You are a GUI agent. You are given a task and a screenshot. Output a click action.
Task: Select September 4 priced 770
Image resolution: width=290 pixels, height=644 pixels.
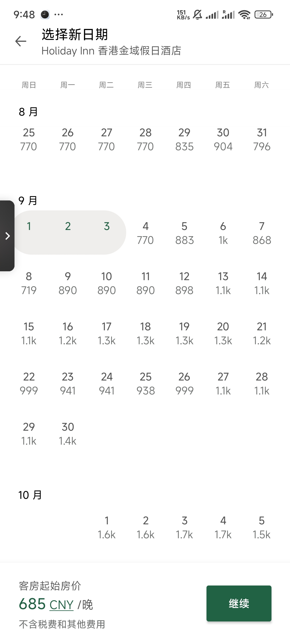coord(145,233)
